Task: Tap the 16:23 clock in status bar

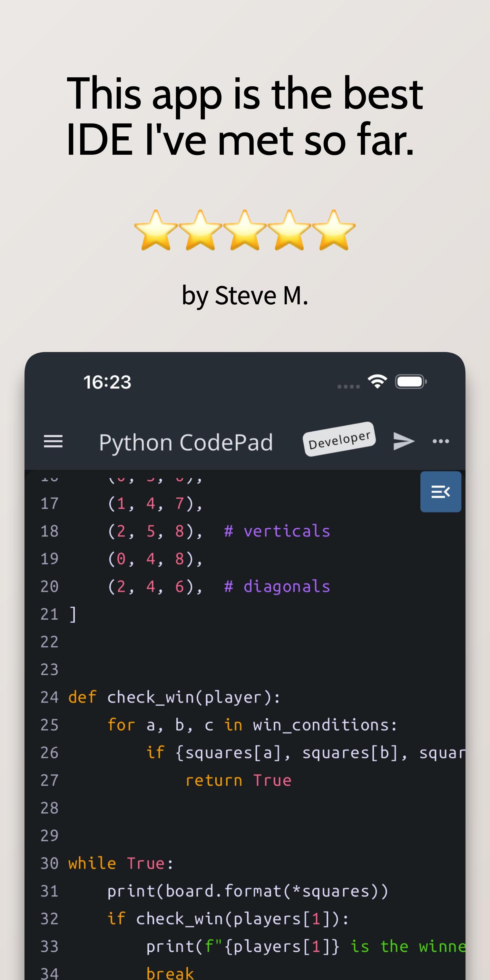Action: pos(107,382)
